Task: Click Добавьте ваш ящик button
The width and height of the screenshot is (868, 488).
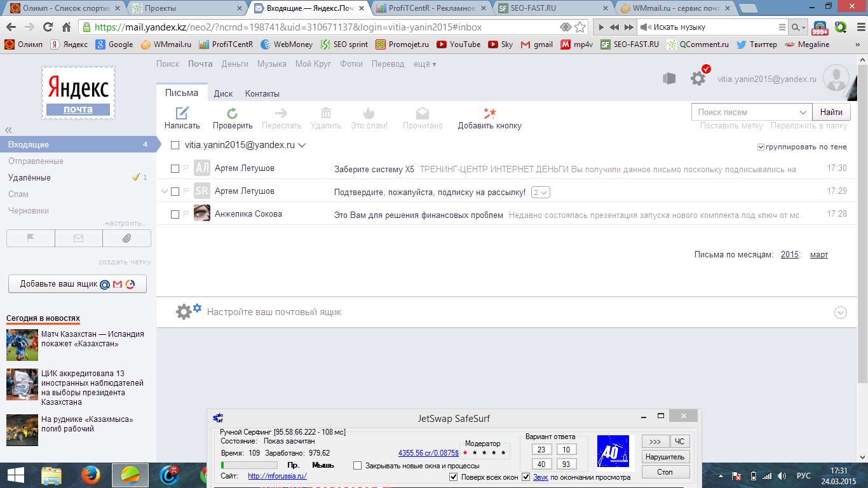Action: [78, 284]
